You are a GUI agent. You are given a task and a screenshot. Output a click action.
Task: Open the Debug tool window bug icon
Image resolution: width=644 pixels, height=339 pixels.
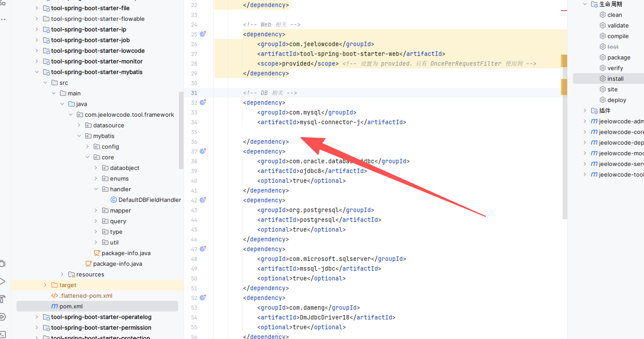coord(3,264)
